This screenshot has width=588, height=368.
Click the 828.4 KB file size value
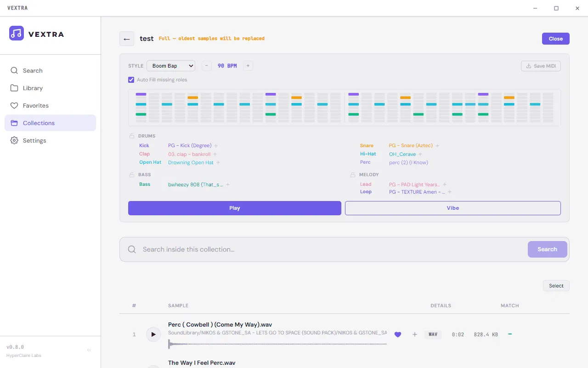[486, 334]
